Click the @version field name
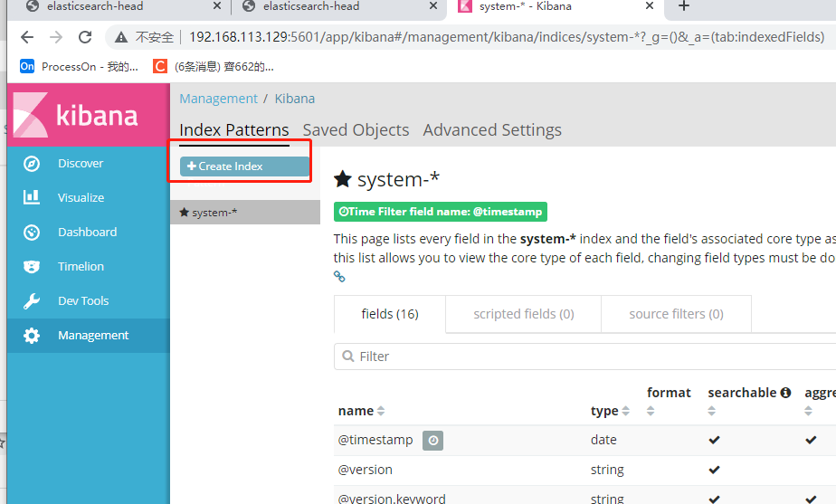Image resolution: width=836 pixels, height=504 pixels. pyautogui.click(x=366, y=470)
